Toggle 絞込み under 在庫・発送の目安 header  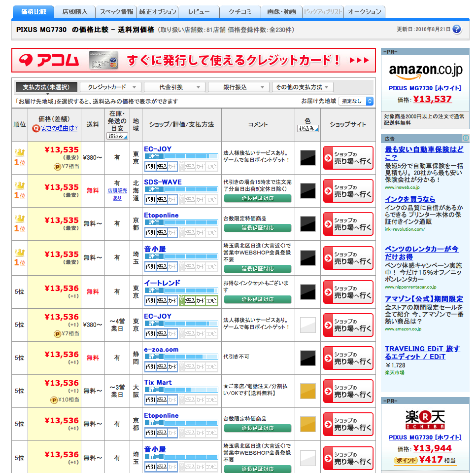tap(117, 136)
